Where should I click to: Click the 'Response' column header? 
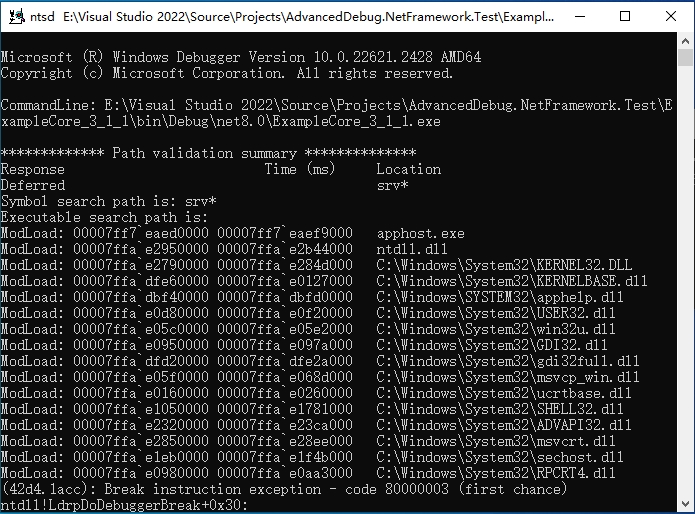click(x=33, y=169)
